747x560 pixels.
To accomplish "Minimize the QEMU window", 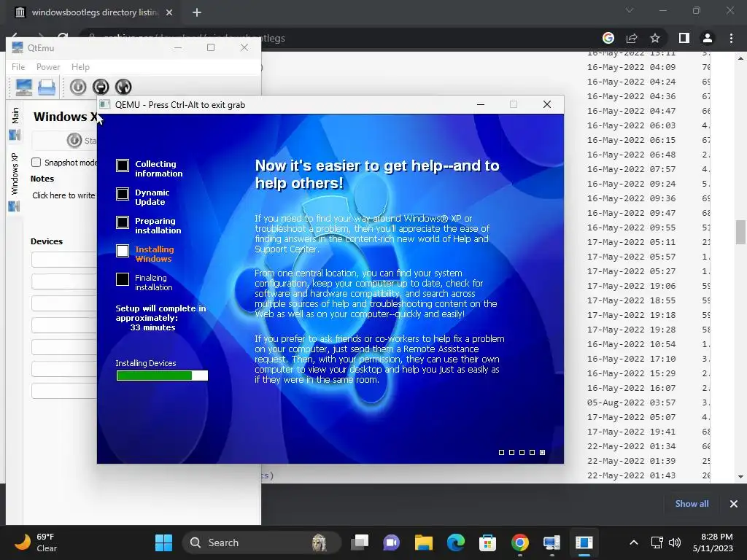I will (x=481, y=105).
